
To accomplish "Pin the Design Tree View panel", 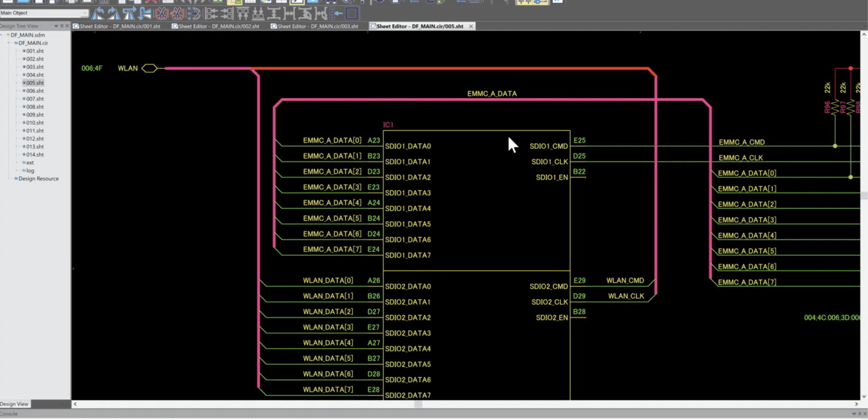I will [x=62, y=26].
